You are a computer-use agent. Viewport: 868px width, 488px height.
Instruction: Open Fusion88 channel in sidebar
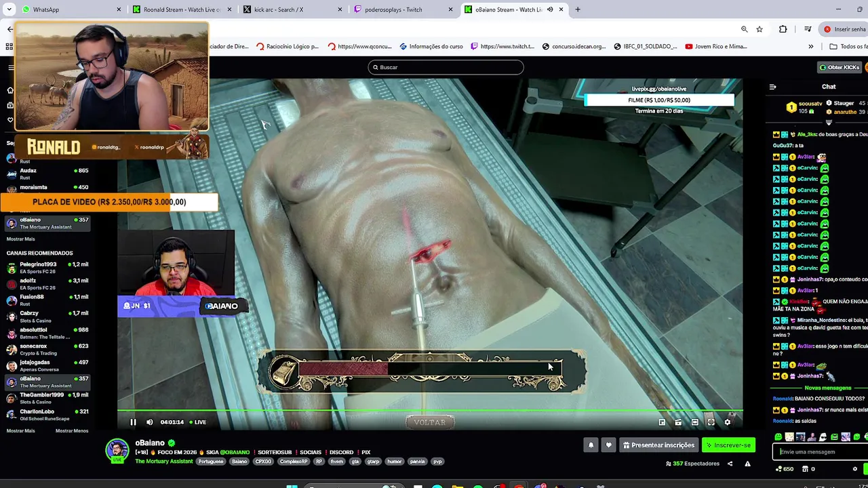pyautogui.click(x=47, y=300)
